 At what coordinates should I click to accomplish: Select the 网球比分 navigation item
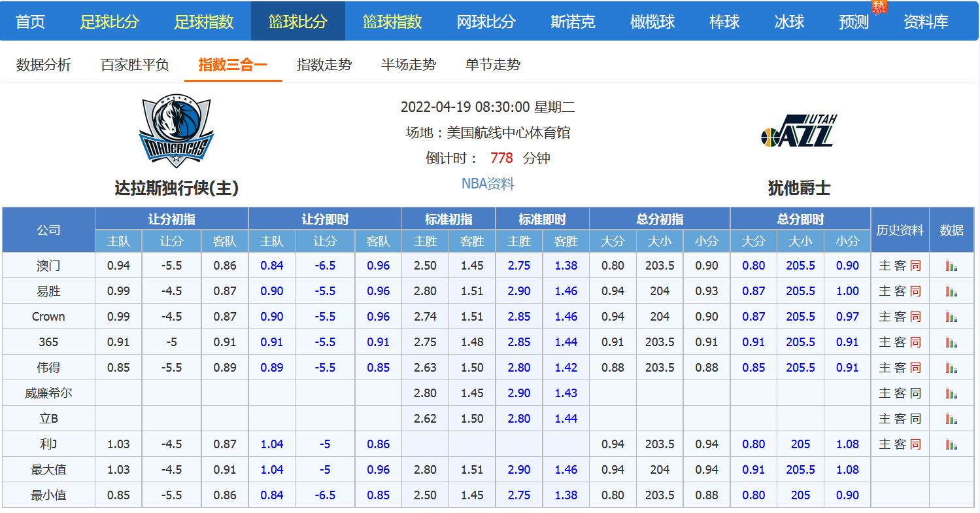(486, 22)
